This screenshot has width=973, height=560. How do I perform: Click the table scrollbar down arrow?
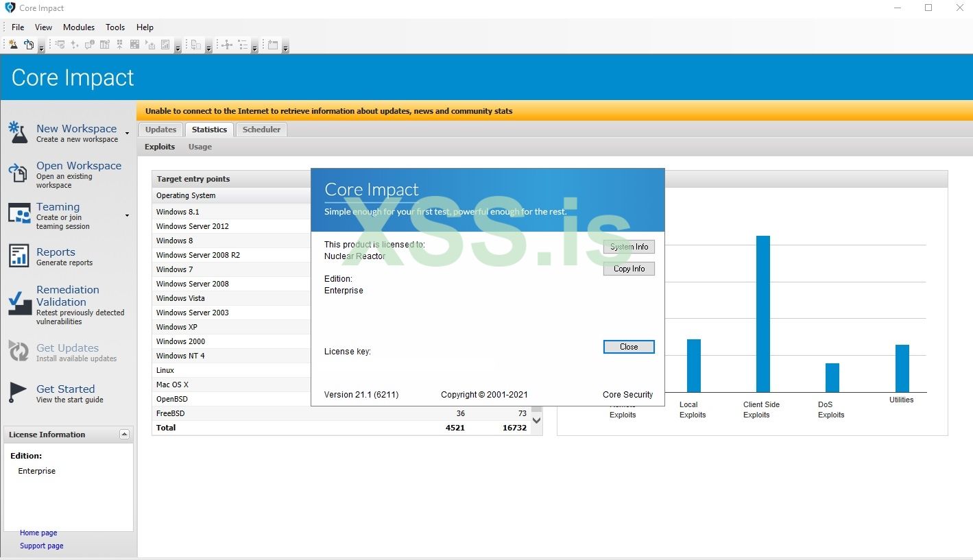[x=537, y=420]
